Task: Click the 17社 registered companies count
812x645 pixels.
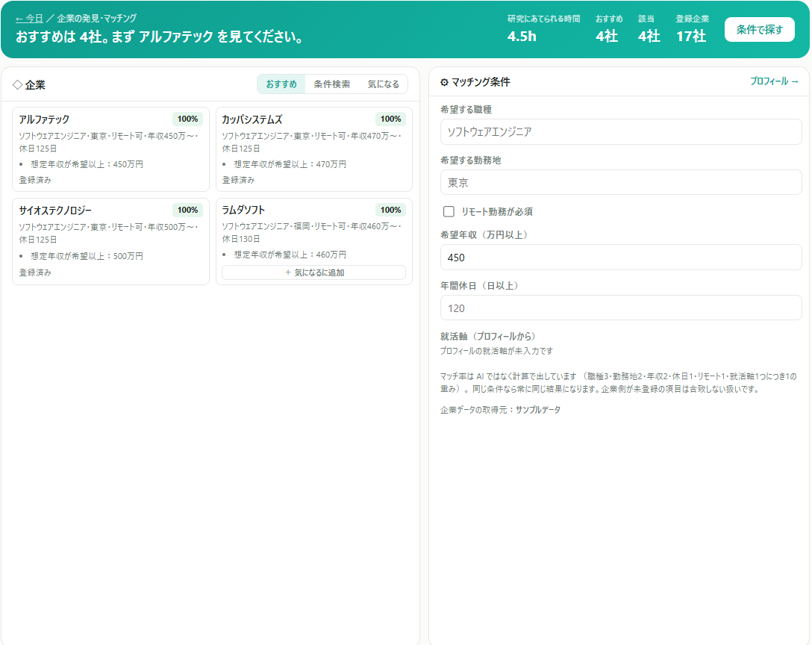Action: coord(691,37)
